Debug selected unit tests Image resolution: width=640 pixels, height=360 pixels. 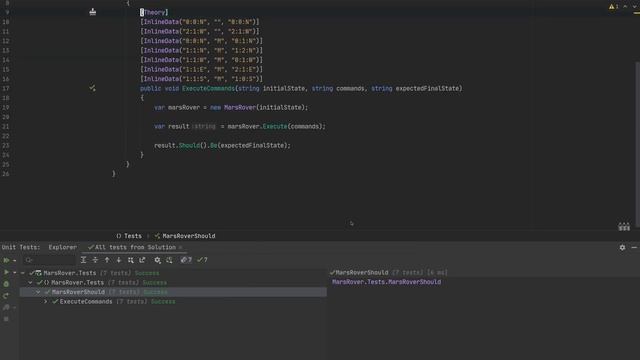coord(6,284)
